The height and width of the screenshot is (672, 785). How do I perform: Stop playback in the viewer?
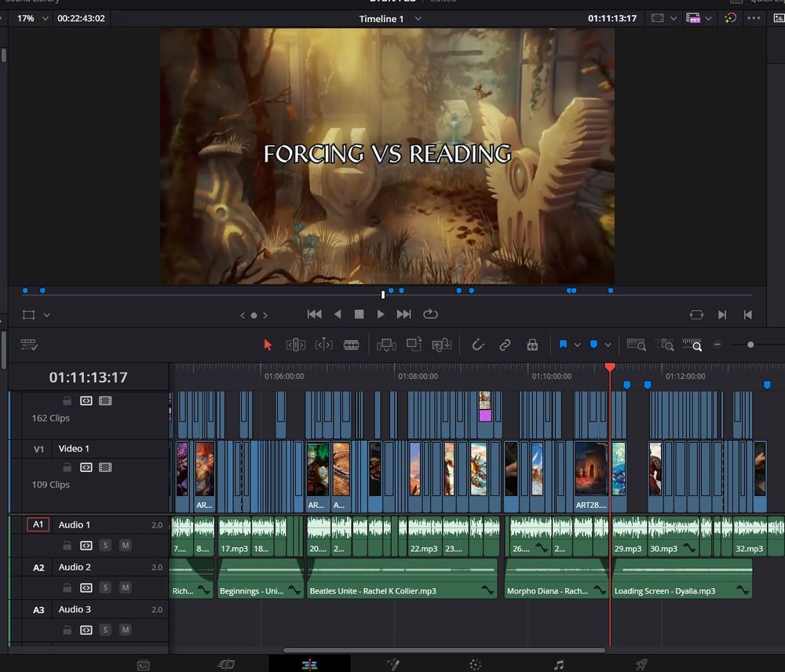pyautogui.click(x=359, y=314)
